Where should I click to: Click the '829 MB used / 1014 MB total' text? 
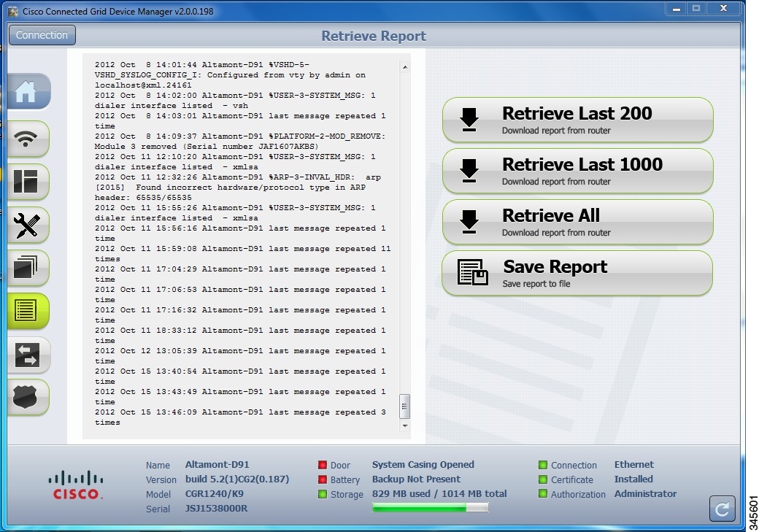coord(439,494)
